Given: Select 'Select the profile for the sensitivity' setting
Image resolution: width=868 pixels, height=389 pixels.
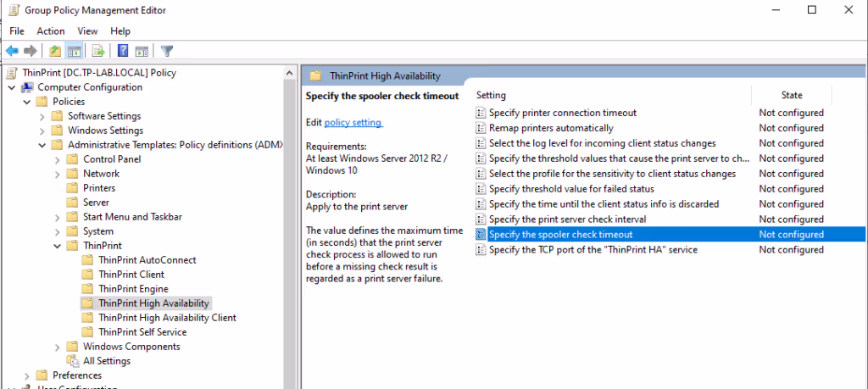Looking at the screenshot, I should click(612, 174).
